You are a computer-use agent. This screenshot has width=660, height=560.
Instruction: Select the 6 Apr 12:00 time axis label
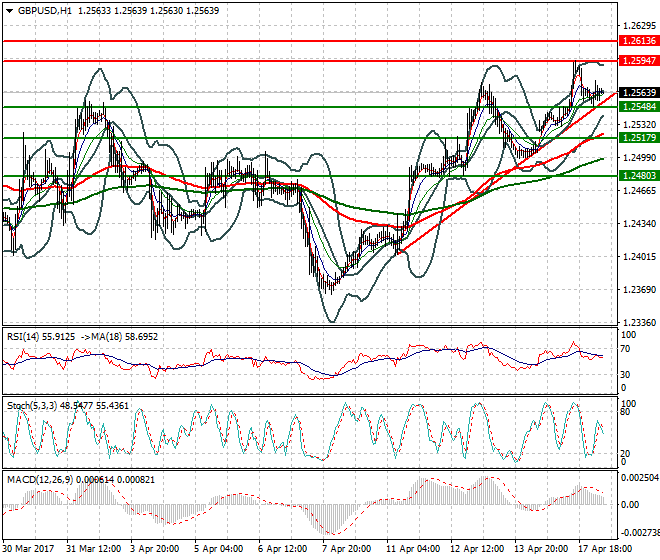point(282,549)
